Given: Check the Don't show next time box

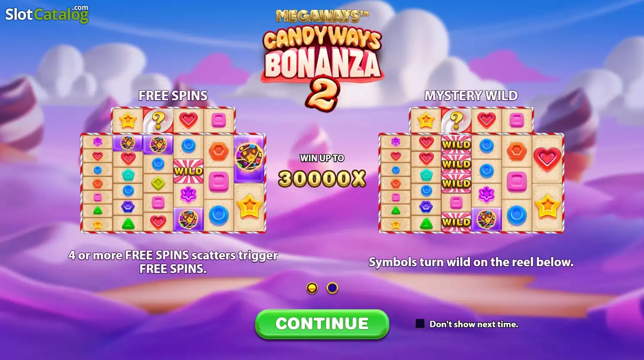Looking at the screenshot, I should coord(420,324).
